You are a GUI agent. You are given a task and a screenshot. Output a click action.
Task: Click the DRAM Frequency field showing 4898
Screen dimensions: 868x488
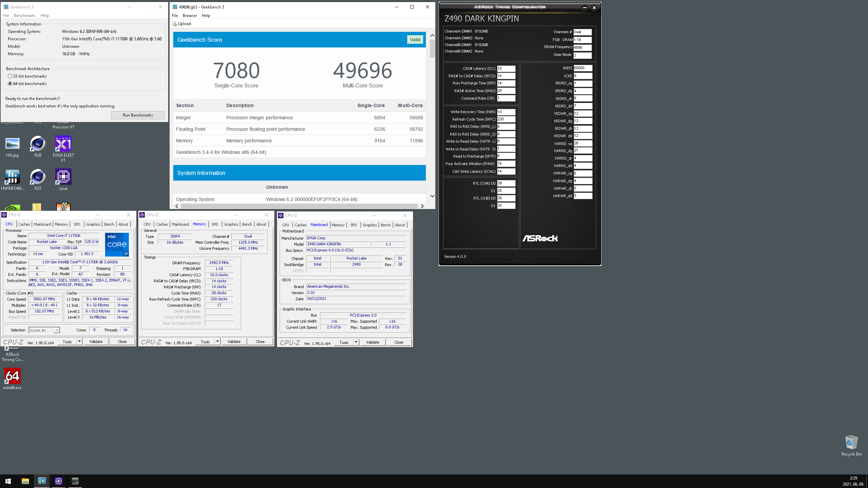pos(583,47)
